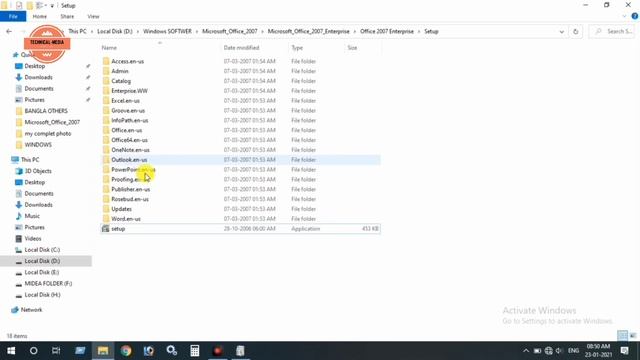Open Calculator from the taskbar
Viewport: 640px width, 360px height.
[x=195, y=351]
